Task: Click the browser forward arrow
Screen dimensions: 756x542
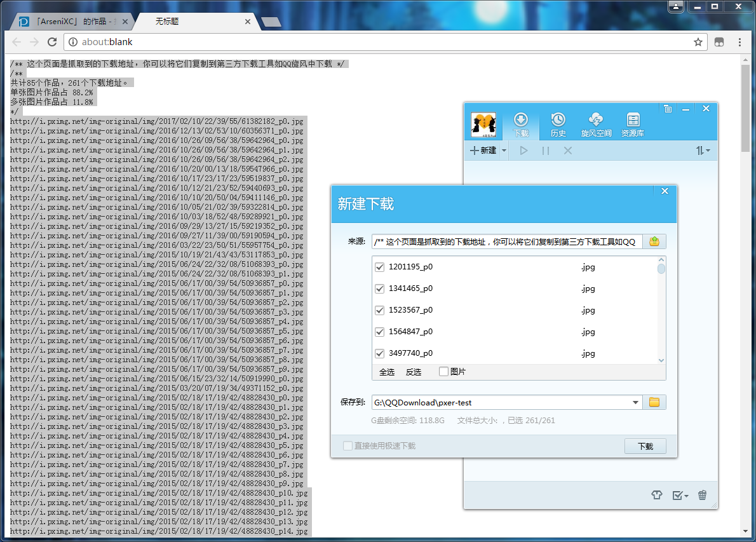Action: pyautogui.click(x=34, y=42)
